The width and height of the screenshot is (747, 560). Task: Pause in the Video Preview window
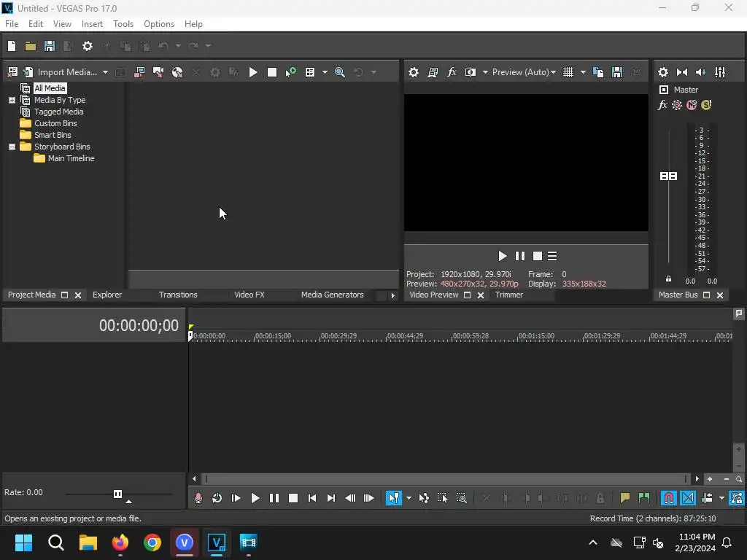point(519,256)
